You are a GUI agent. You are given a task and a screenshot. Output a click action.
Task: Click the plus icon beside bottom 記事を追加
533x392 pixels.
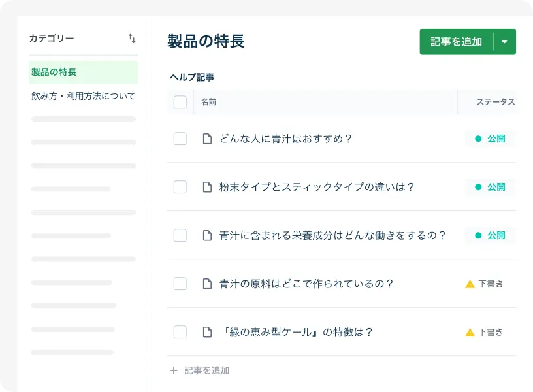point(174,370)
